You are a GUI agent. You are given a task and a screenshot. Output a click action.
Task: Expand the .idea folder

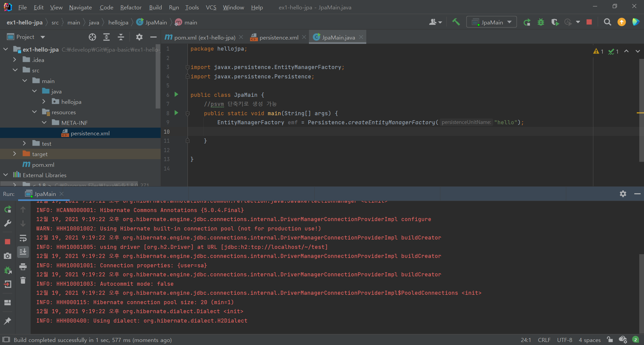click(14, 60)
